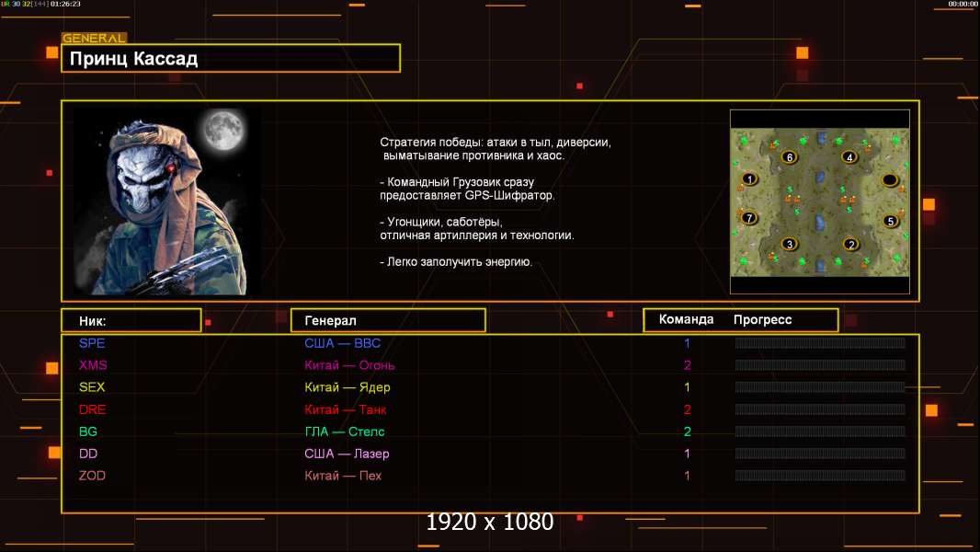
Task: Click the Команда column header
Action: (686, 319)
